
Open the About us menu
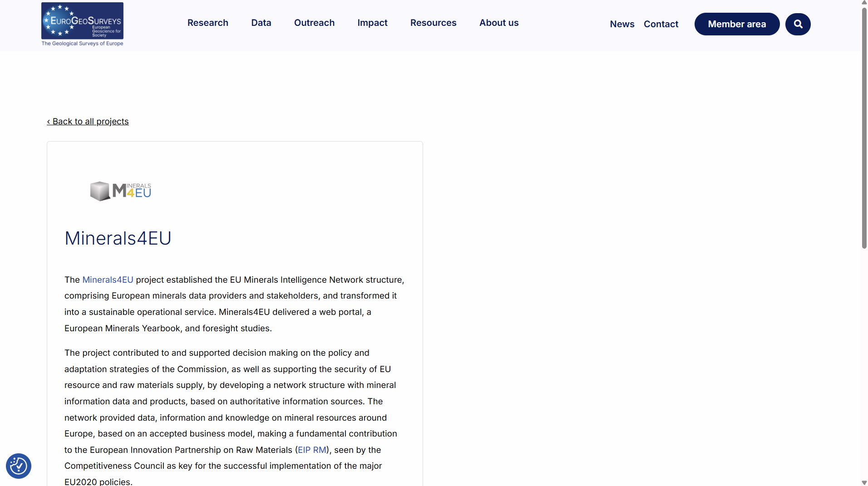click(x=498, y=23)
